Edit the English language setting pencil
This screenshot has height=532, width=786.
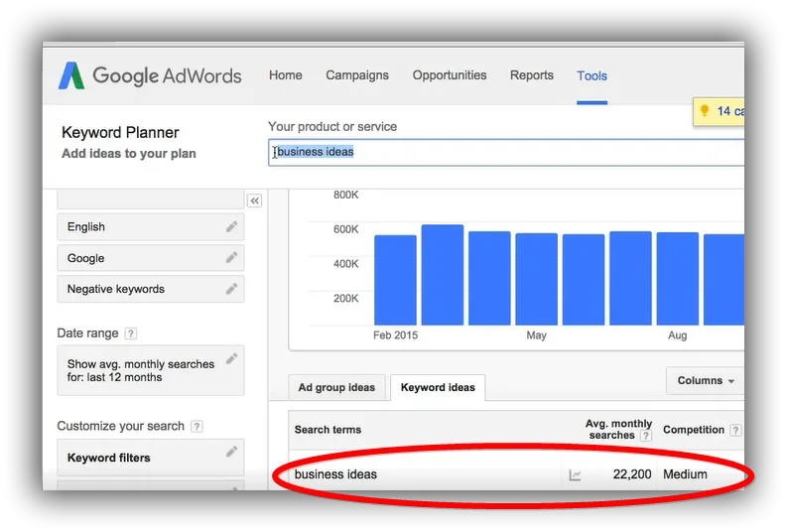click(x=231, y=226)
